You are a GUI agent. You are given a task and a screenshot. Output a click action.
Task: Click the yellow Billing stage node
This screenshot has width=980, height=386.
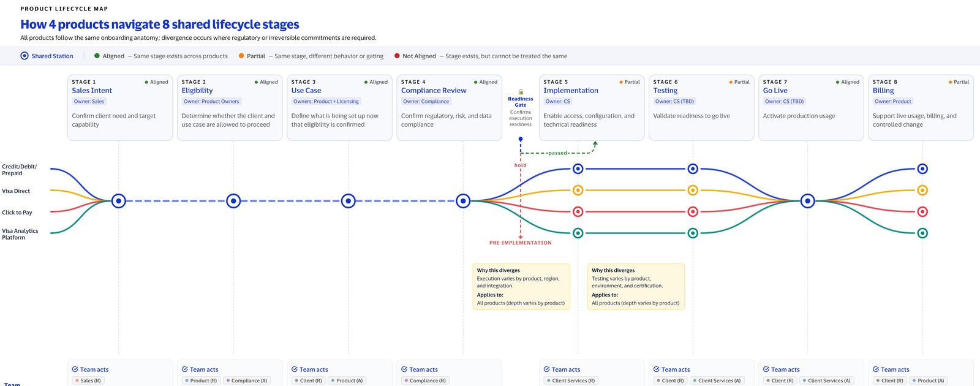coord(922,190)
